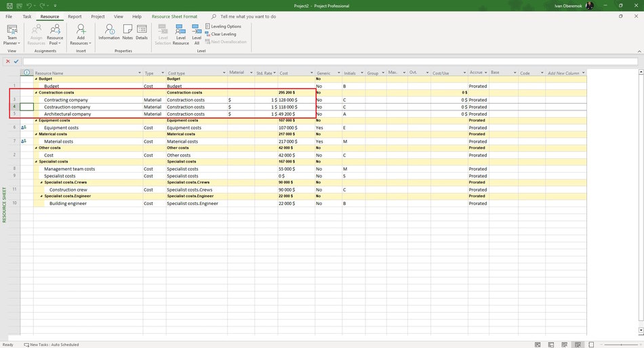The height and width of the screenshot is (348, 644).
Task: Click the vertical scrollbar up arrow
Action: 641,72
